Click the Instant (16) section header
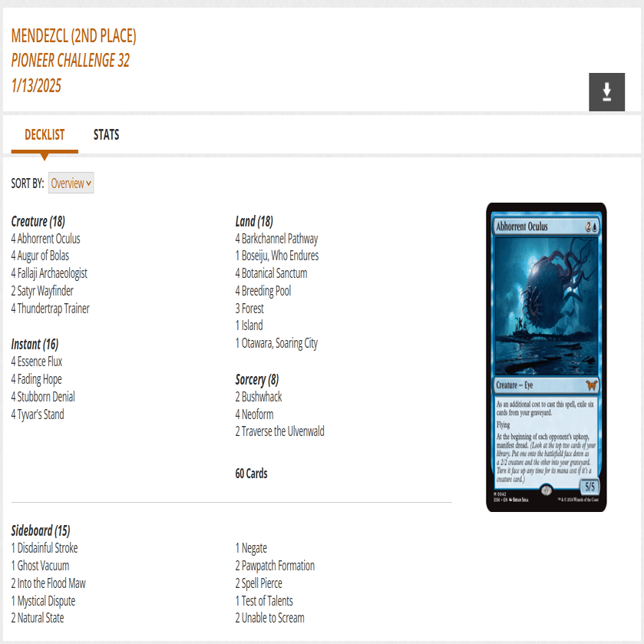Screen dimensions: 644x644 (35, 344)
